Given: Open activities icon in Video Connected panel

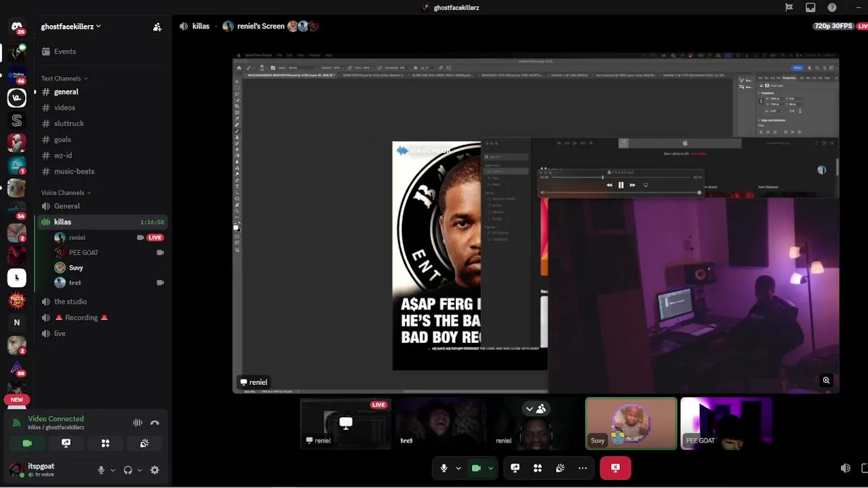Looking at the screenshot, I should (105, 443).
